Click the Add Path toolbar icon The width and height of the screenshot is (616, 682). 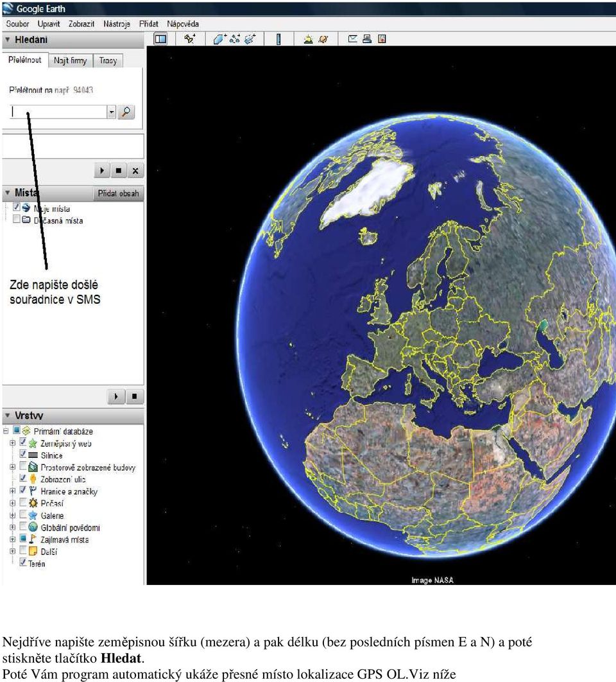pyautogui.click(x=235, y=39)
